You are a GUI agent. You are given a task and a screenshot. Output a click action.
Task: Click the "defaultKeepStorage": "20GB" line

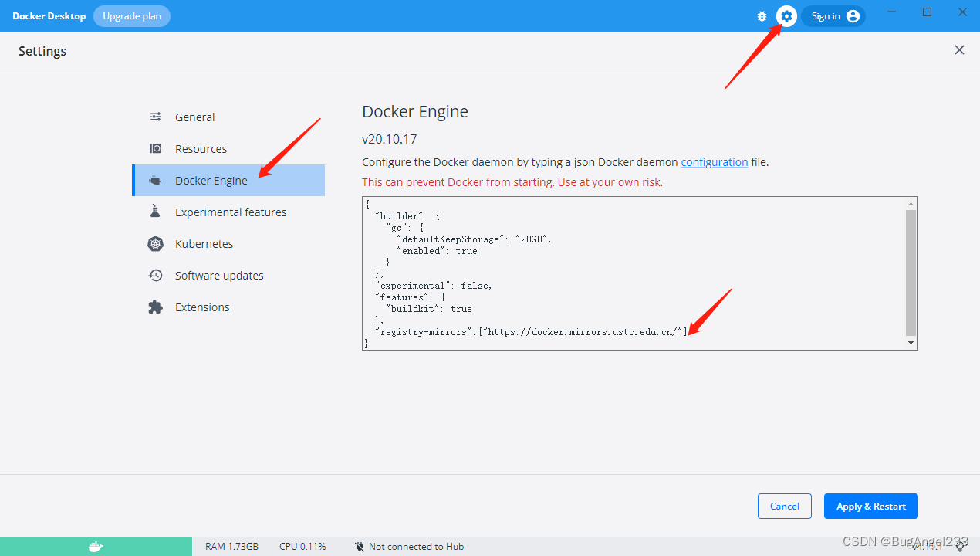click(474, 239)
